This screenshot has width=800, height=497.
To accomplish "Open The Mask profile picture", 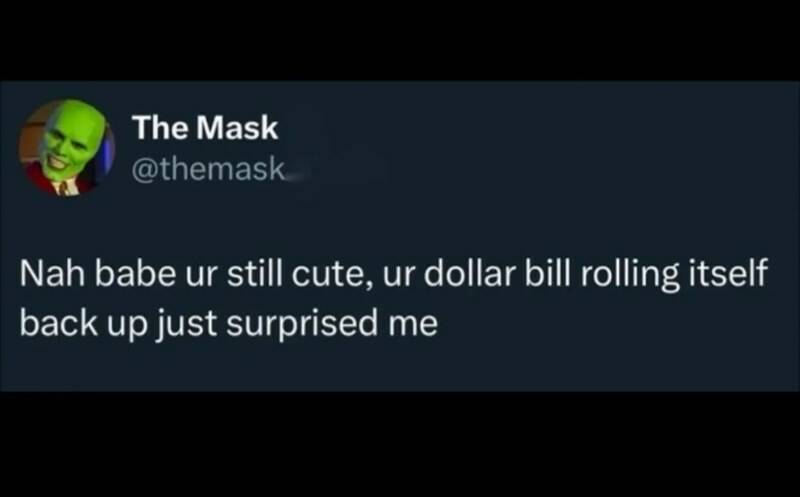I will [66, 147].
